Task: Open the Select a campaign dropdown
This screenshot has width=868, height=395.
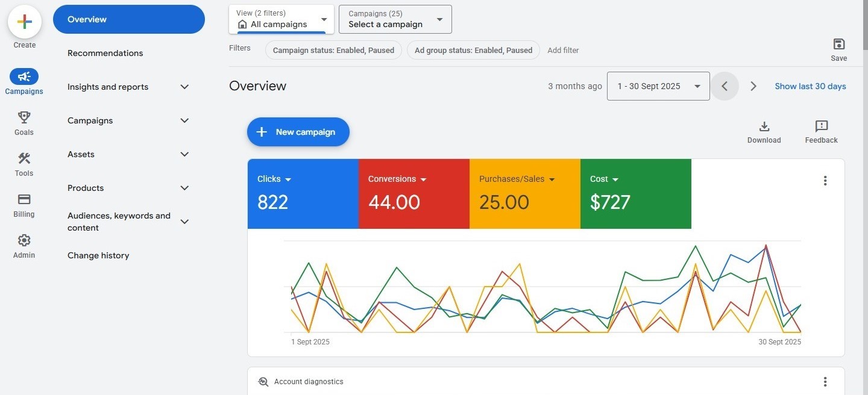Action: click(395, 19)
